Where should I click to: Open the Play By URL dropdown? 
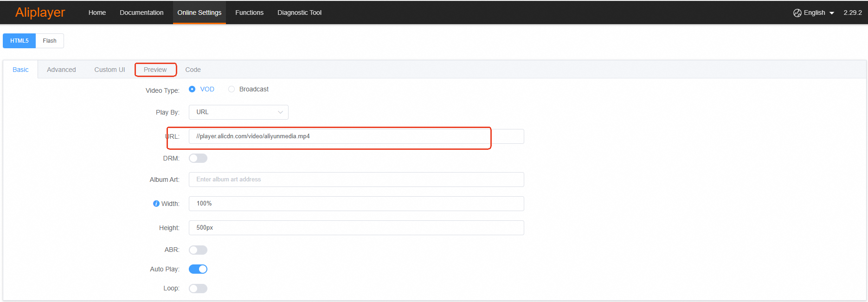coord(238,112)
